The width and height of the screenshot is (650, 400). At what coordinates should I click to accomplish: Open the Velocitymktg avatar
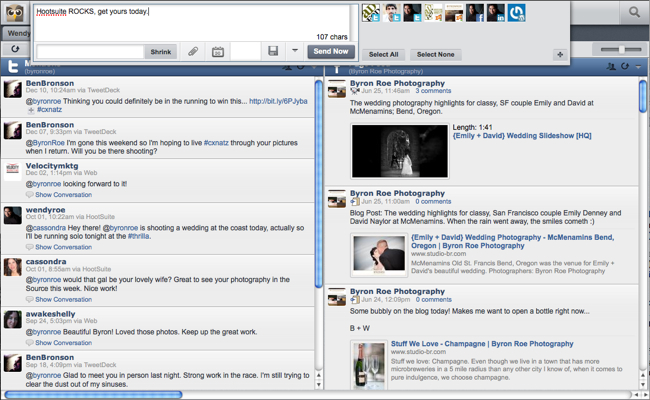point(12,171)
